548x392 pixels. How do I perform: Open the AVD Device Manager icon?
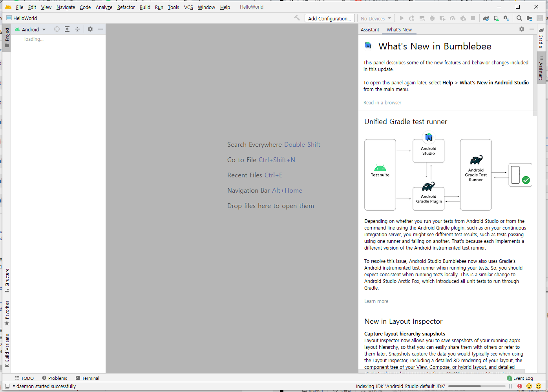pyautogui.click(x=496, y=18)
